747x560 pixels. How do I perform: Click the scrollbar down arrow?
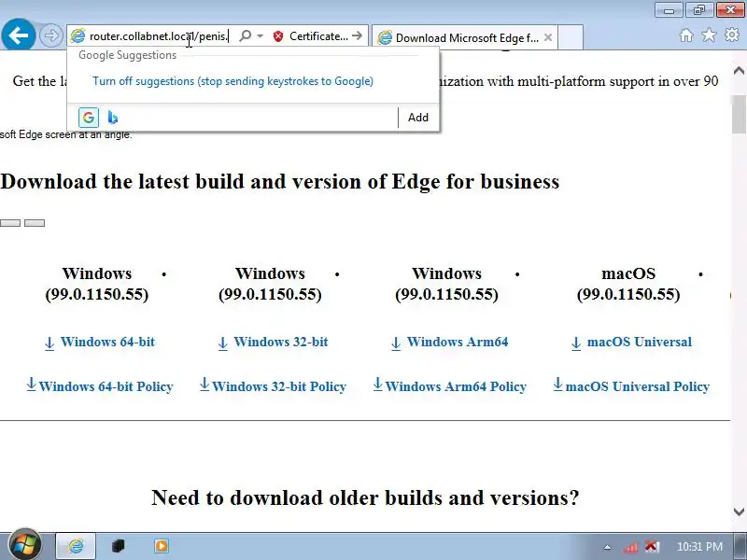739,511
